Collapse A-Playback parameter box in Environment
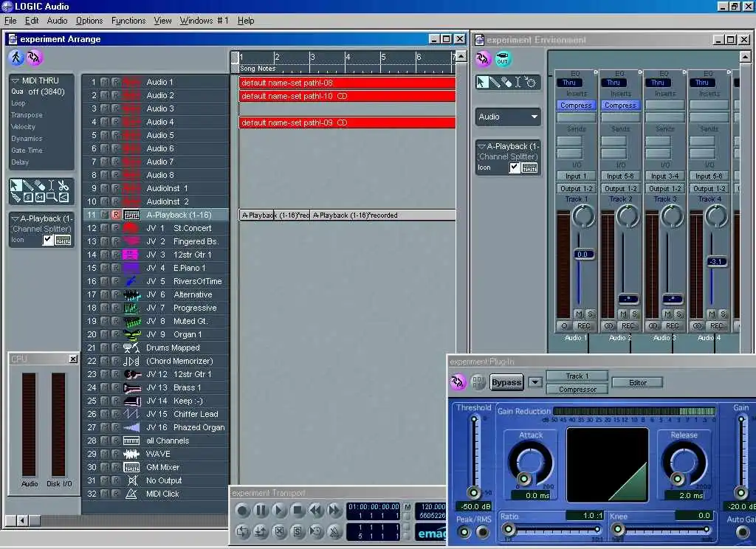 point(481,146)
